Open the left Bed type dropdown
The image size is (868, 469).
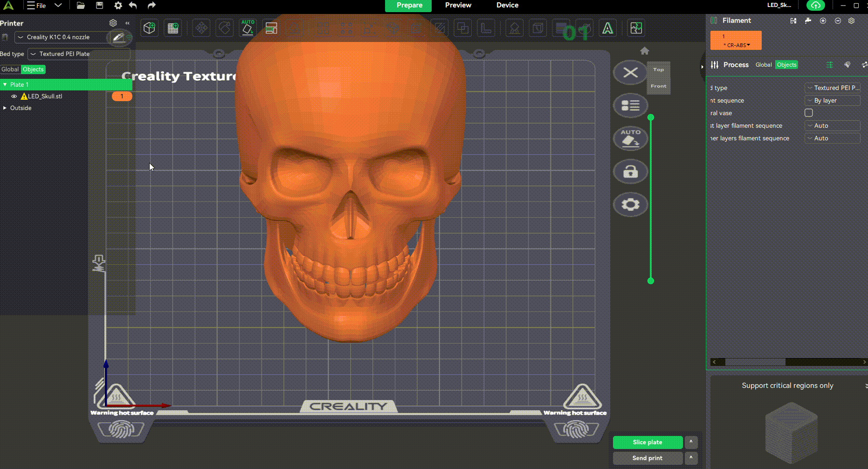(x=78, y=54)
